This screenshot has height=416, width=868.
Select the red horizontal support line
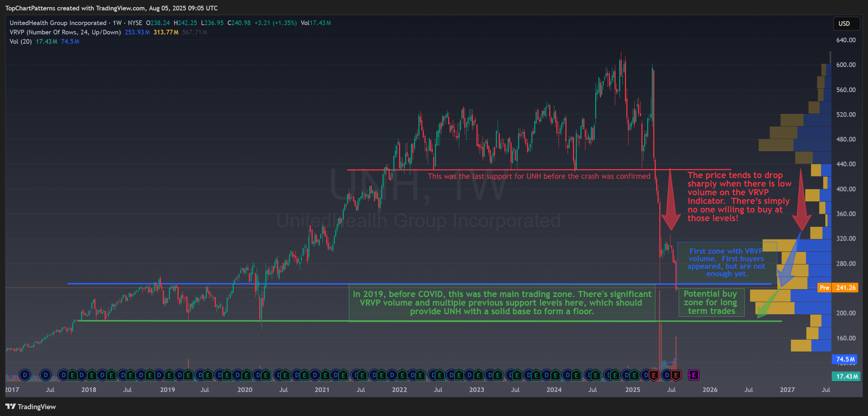pyautogui.click(x=539, y=169)
